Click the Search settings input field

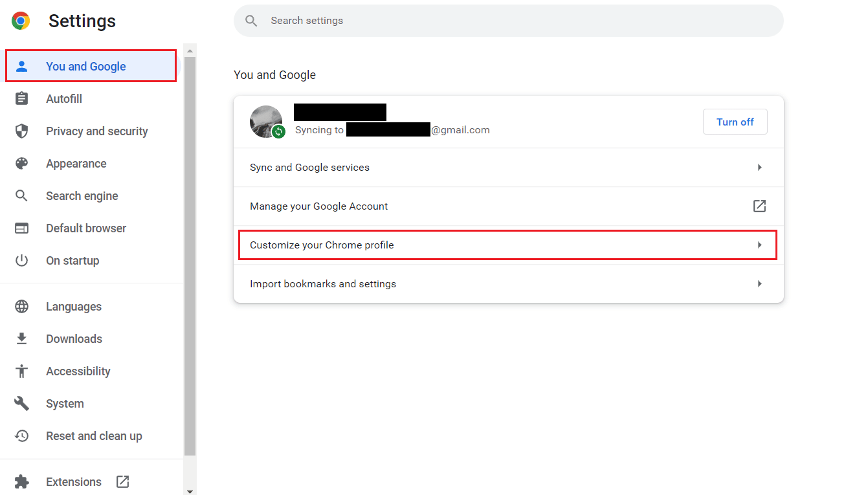click(x=509, y=21)
